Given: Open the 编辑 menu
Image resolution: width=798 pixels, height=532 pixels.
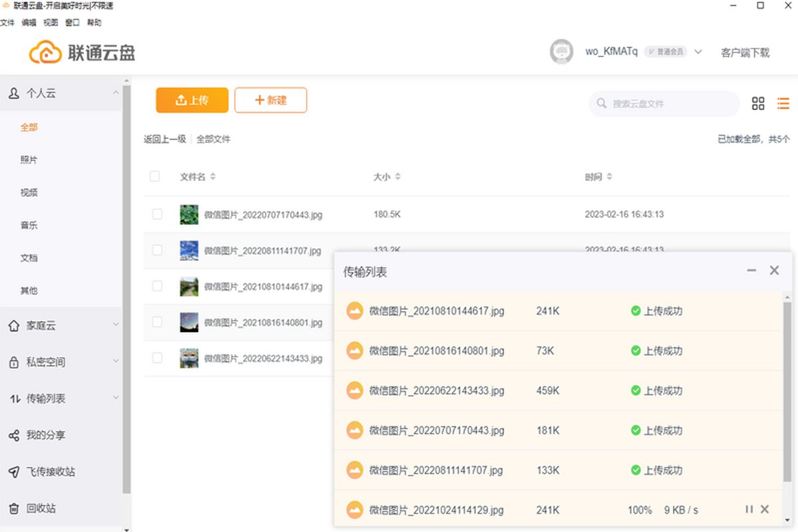Looking at the screenshot, I should 29,23.
